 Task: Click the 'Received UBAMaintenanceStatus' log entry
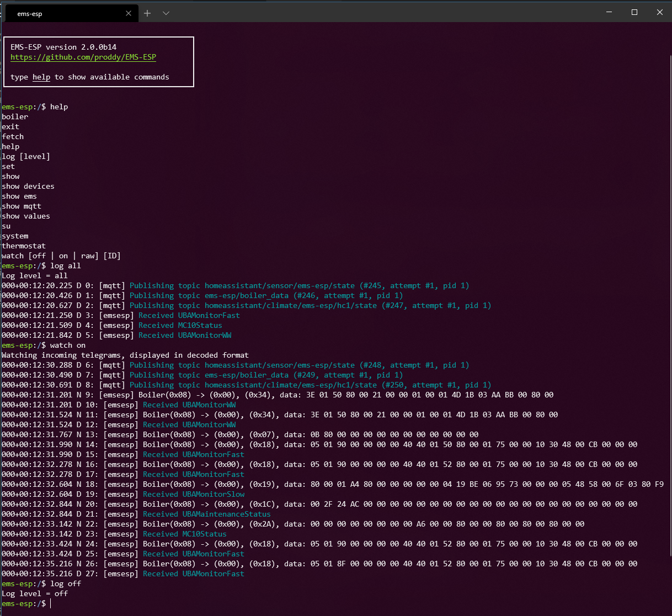[206, 514]
